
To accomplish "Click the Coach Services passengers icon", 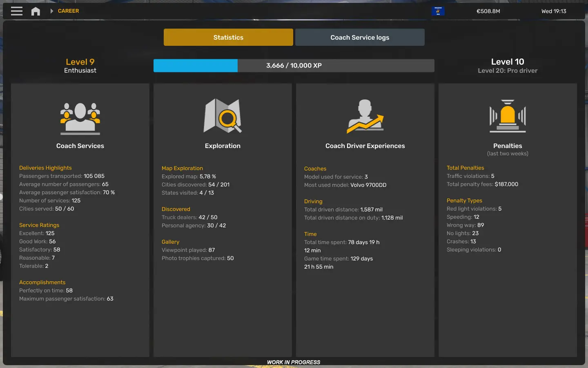I will [80, 119].
